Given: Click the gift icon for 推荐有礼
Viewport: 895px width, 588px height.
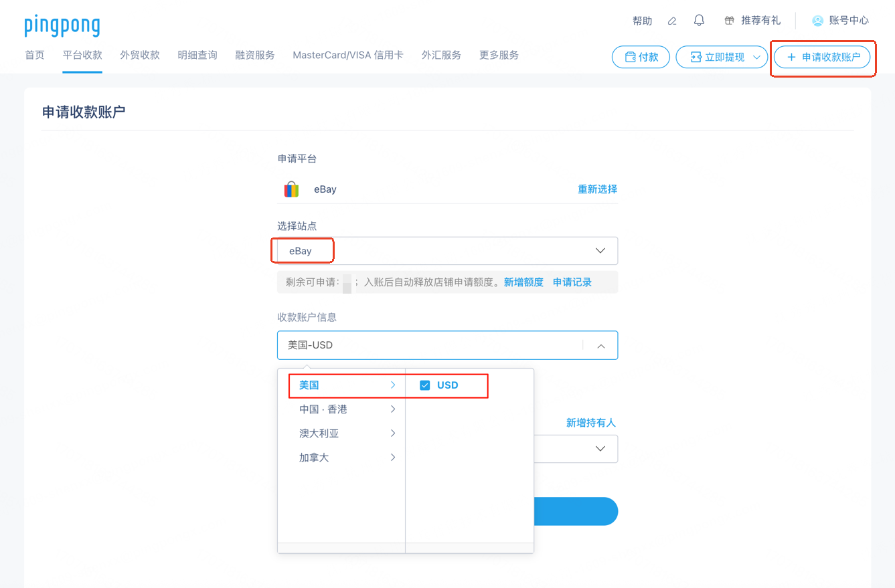Looking at the screenshot, I should pos(730,21).
